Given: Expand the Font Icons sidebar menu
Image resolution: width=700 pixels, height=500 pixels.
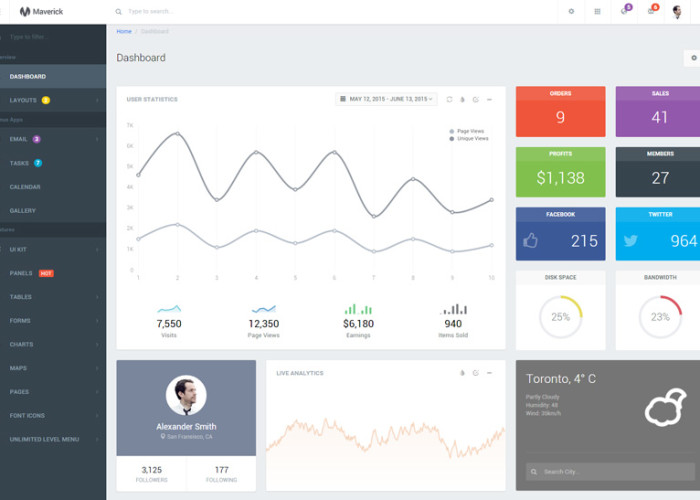Looking at the screenshot, I should click(x=53, y=415).
